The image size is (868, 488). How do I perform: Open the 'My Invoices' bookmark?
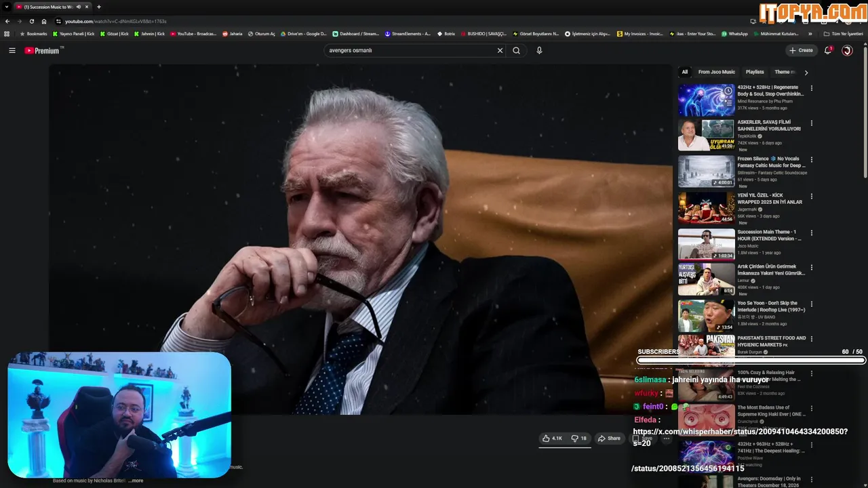coord(639,33)
